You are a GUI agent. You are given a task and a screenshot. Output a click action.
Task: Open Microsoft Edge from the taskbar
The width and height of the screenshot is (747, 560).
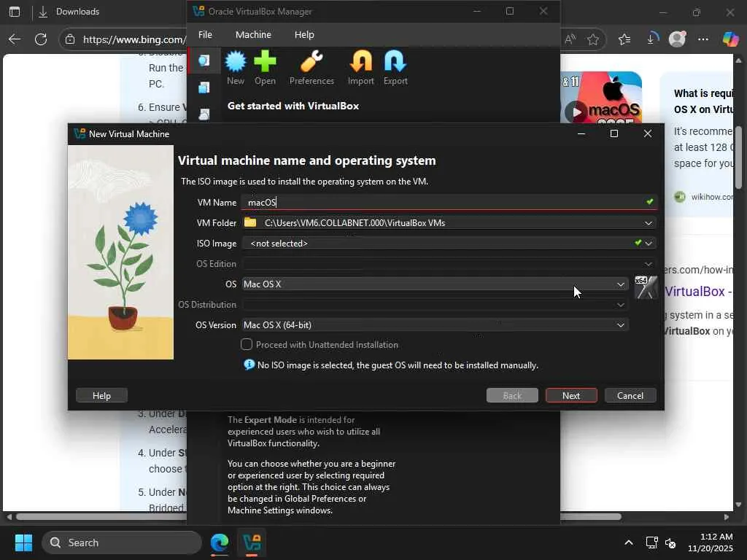[220, 542]
